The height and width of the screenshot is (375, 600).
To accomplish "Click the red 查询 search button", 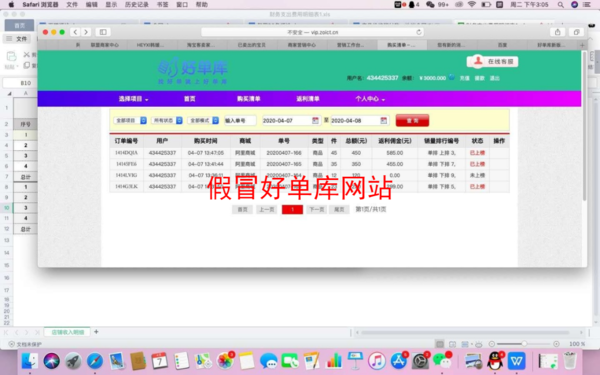I will pyautogui.click(x=412, y=121).
